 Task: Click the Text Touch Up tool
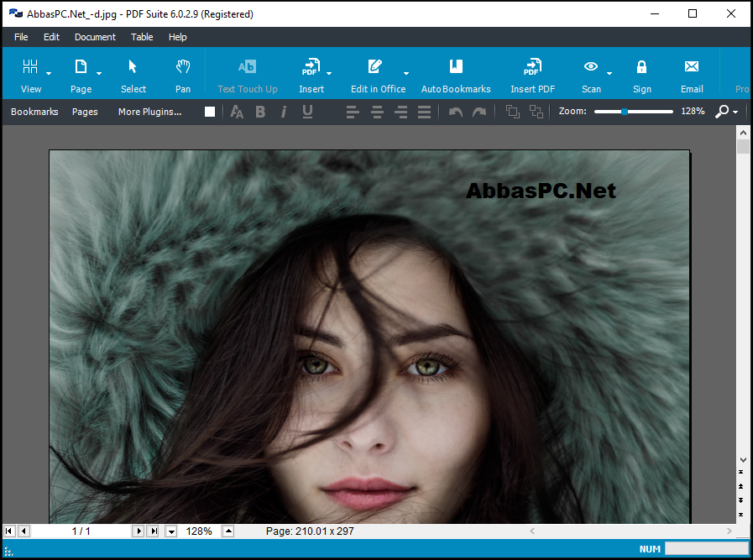248,76
